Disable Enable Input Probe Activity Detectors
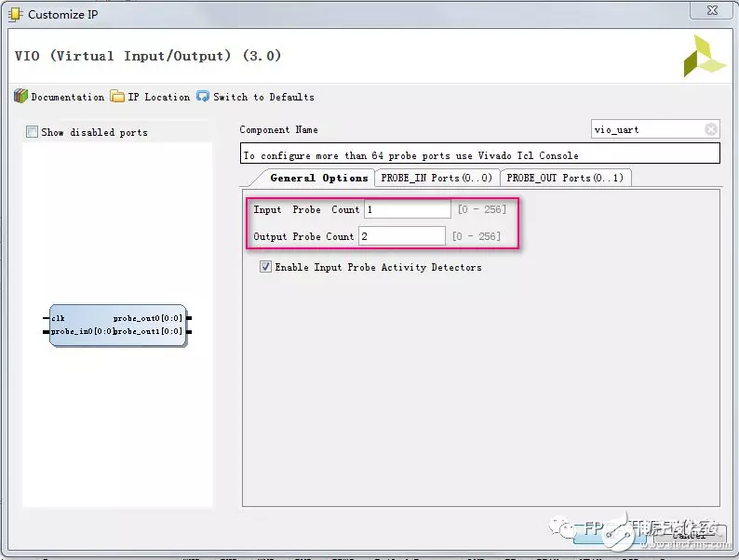The height and width of the screenshot is (560, 739). coord(265,267)
